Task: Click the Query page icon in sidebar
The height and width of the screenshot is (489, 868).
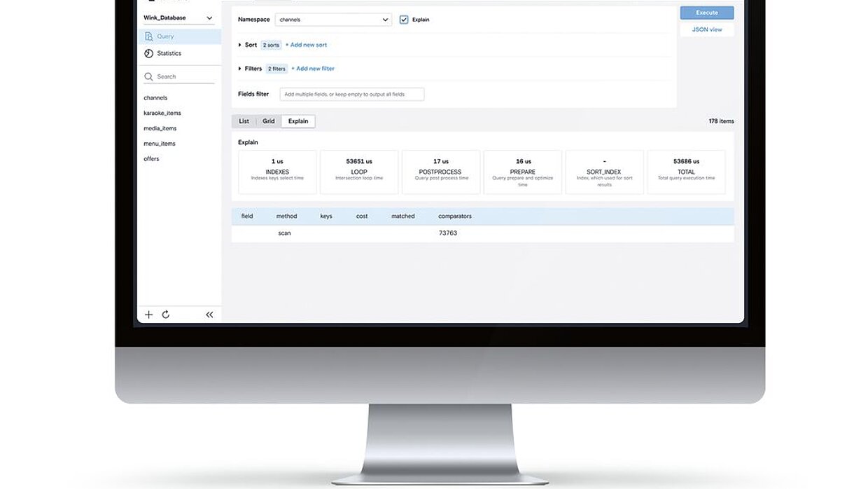Action: click(x=148, y=36)
